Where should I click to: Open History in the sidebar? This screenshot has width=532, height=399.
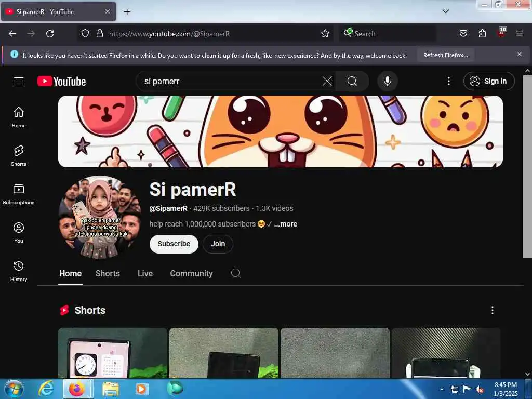coord(19,271)
